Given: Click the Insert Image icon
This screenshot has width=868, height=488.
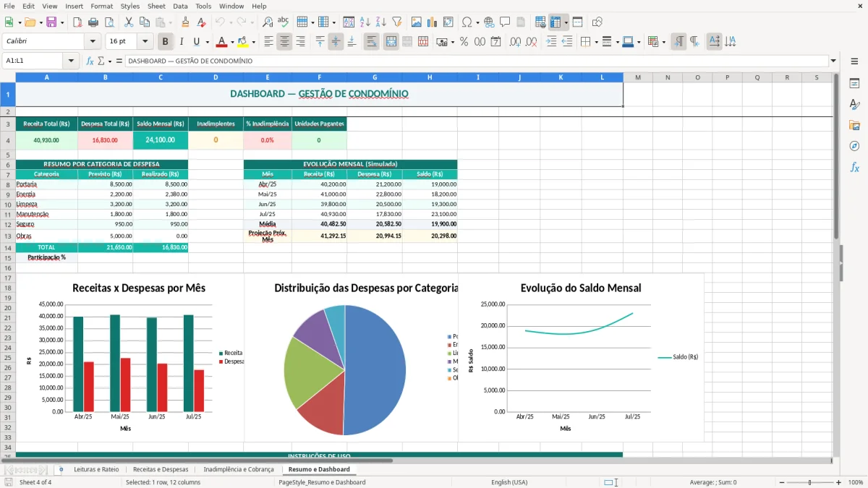Looking at the screenshot, I should [x=417, y=22].
